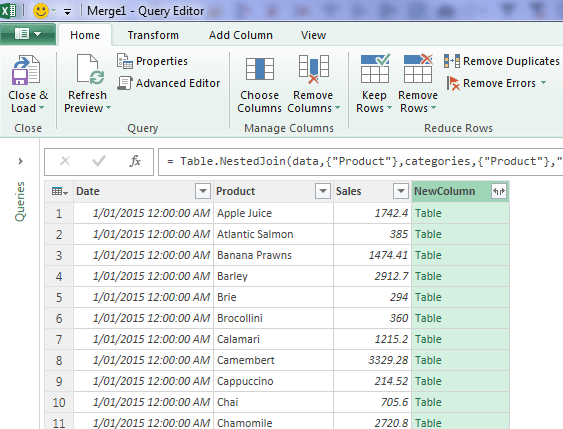Open the table menu icon in grid corner
The height and width of the screenshot is (429, 563).
[x=60, y=191]
